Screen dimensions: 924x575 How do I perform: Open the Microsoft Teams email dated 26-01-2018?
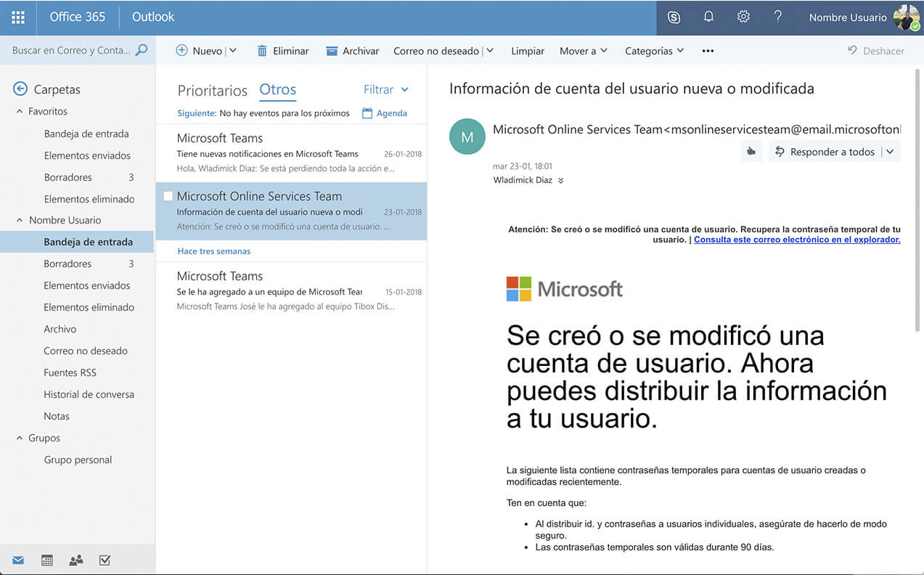click(x=291, y=152)
